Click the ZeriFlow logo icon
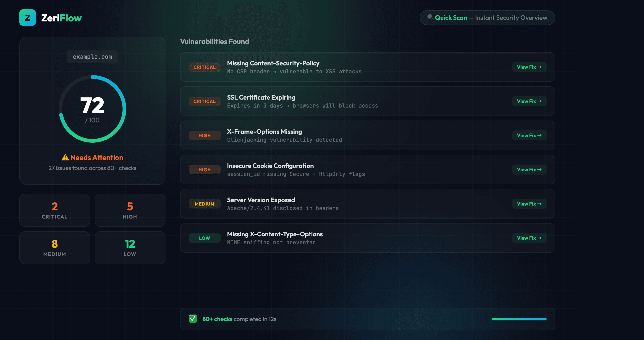 [x=28, y=18]
